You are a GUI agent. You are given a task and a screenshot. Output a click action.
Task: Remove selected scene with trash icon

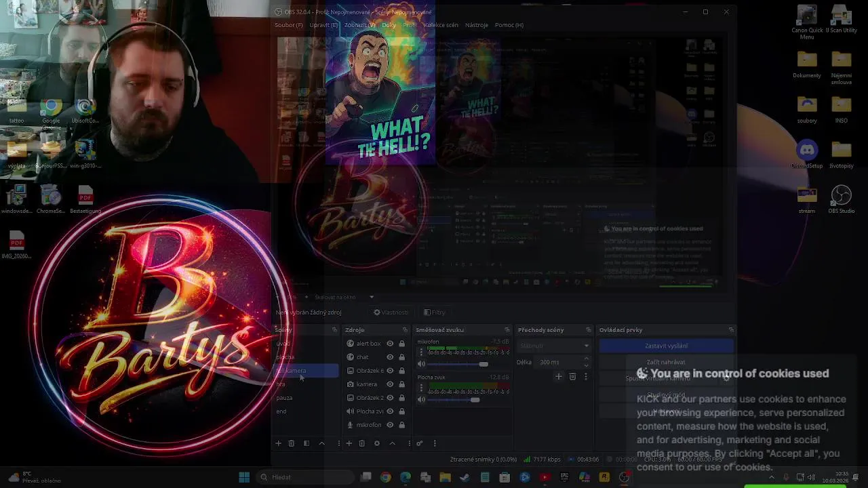pos(292,443)
